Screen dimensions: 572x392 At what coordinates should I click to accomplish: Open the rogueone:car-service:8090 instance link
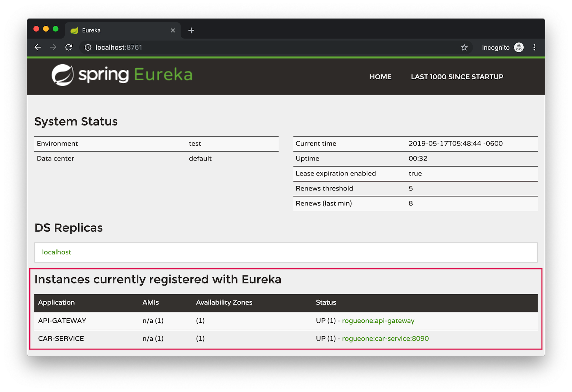click(x=385, y=339)
